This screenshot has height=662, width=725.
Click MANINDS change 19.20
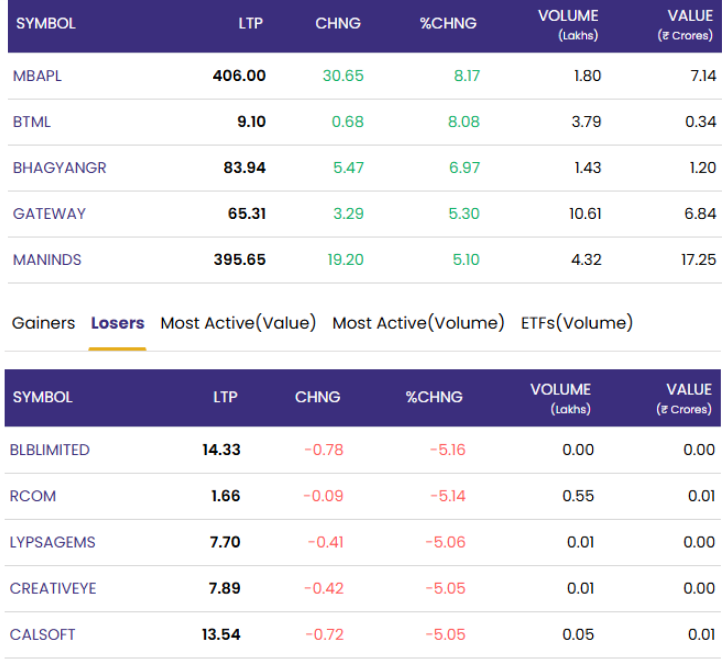[x=345, y=260]
